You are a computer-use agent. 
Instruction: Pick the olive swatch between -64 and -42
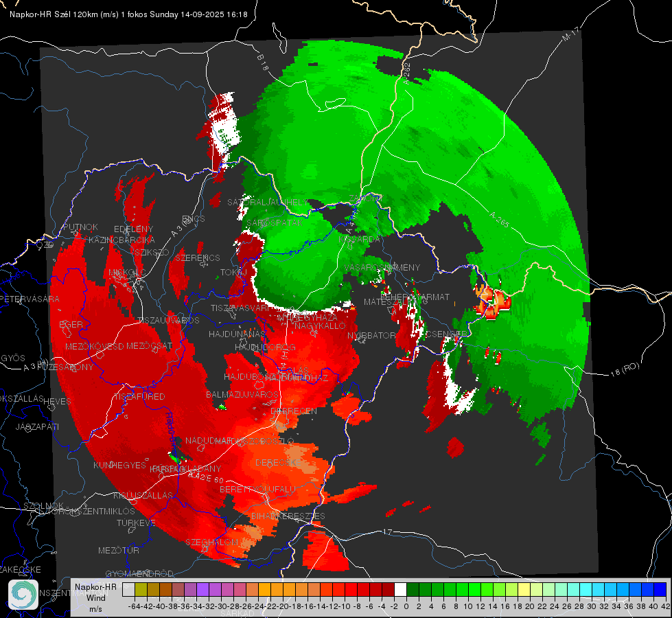[141, 589]
